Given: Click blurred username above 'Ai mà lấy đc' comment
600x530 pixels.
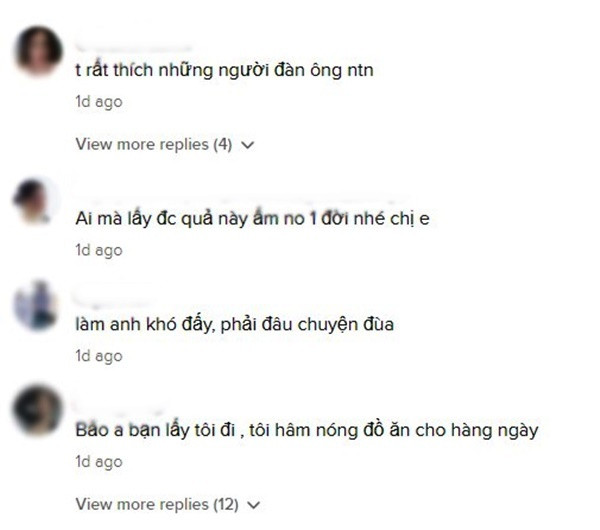Looking at the screenshot, I should [239, 198].
